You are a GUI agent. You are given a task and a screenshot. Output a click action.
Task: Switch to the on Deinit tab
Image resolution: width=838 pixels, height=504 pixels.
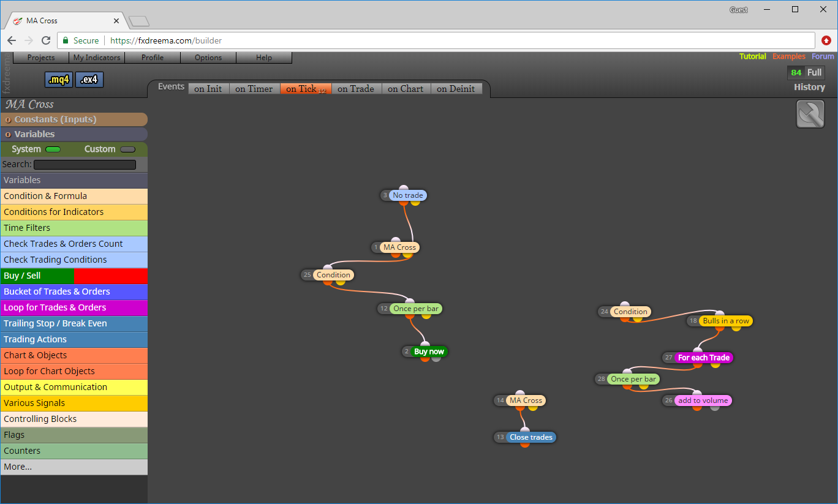456,89
